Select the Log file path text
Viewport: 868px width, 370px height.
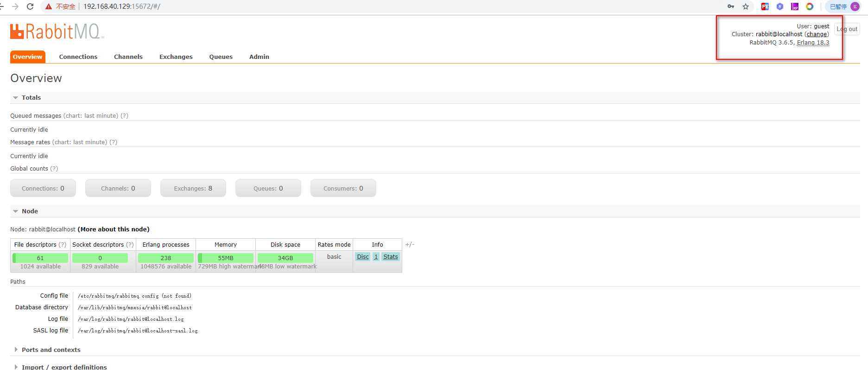click(131, 319)
